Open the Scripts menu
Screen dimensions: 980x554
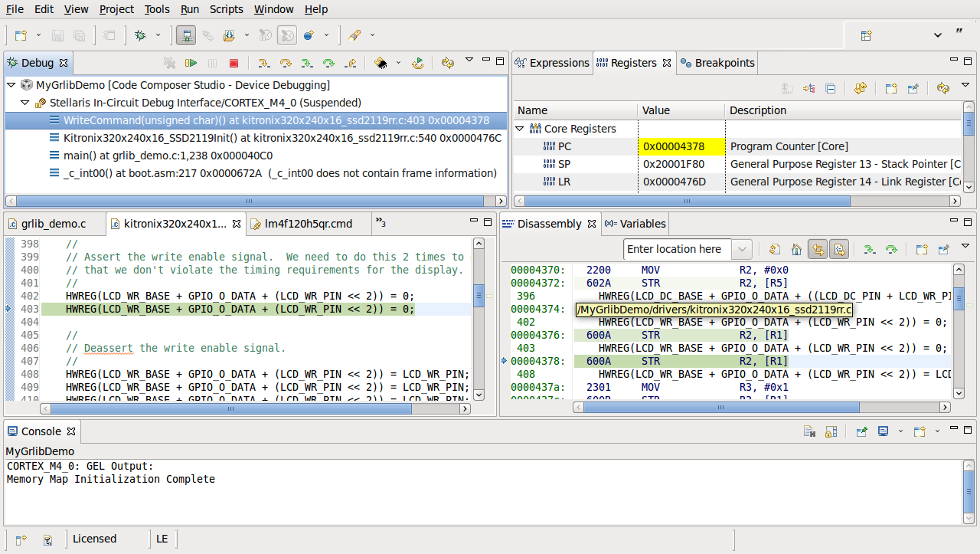point(226,9)
